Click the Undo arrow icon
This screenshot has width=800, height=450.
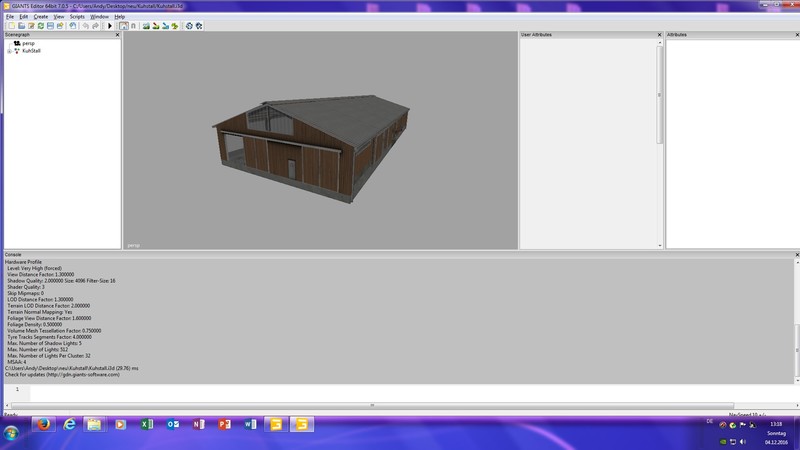[x=86, y=26]
